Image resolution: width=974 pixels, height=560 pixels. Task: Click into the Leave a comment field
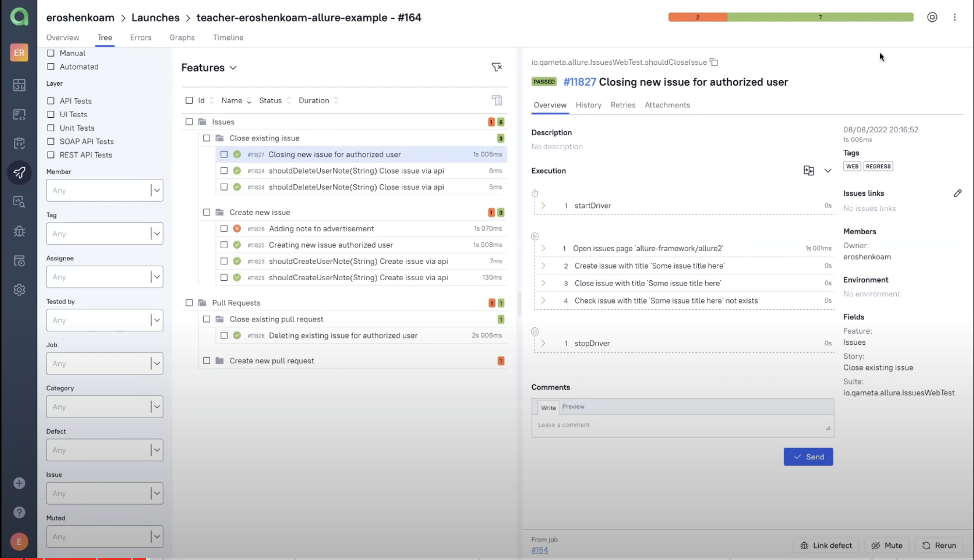(x=682, y=425)
